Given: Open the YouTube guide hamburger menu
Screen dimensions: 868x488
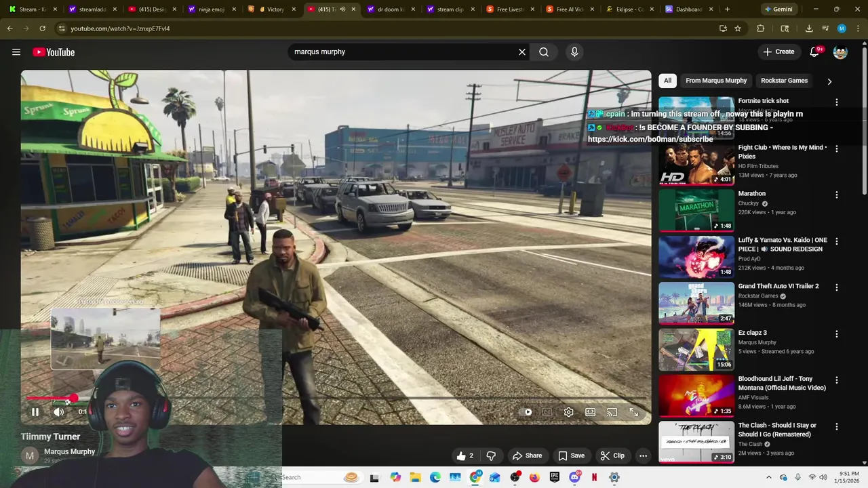Looking at the screenshot, I should [x=16, y=52].
